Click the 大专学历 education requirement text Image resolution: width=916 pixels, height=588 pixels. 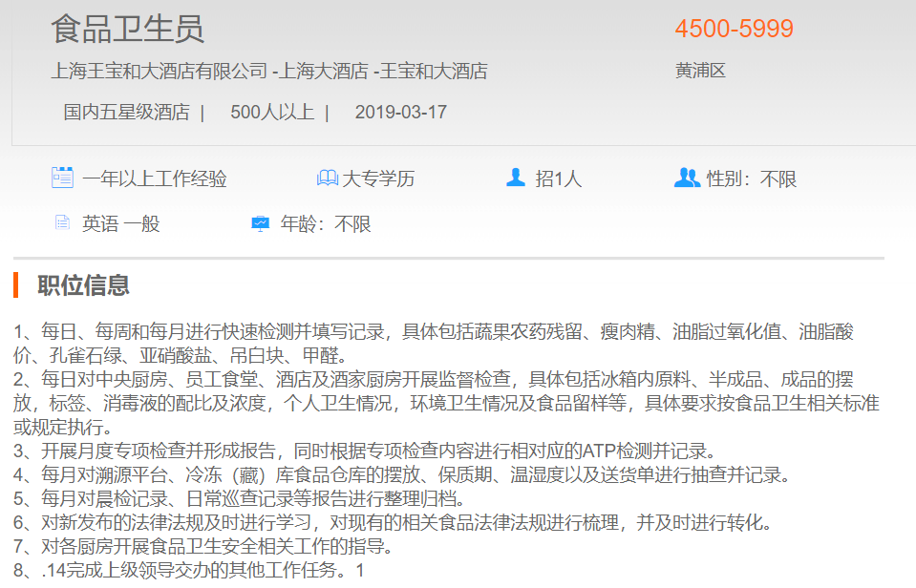(x=379, y=178)
